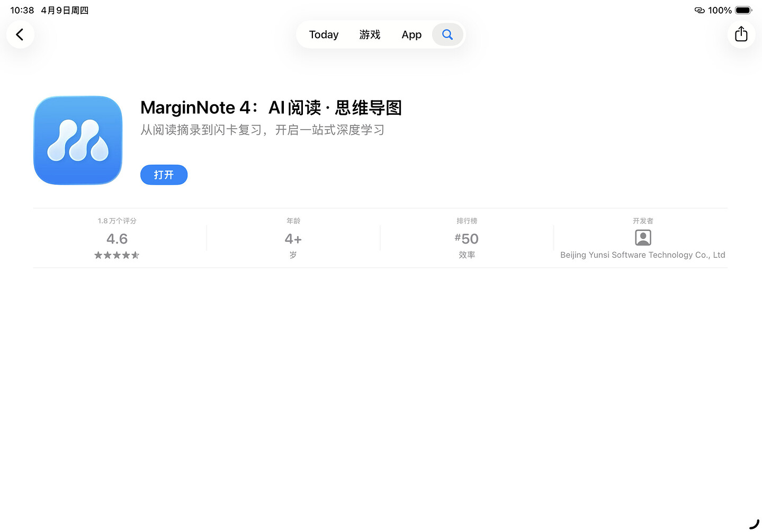Screen dimensions: 762x532
Task: Tap the 4月9日周四 date
Action: coord(65,10)
